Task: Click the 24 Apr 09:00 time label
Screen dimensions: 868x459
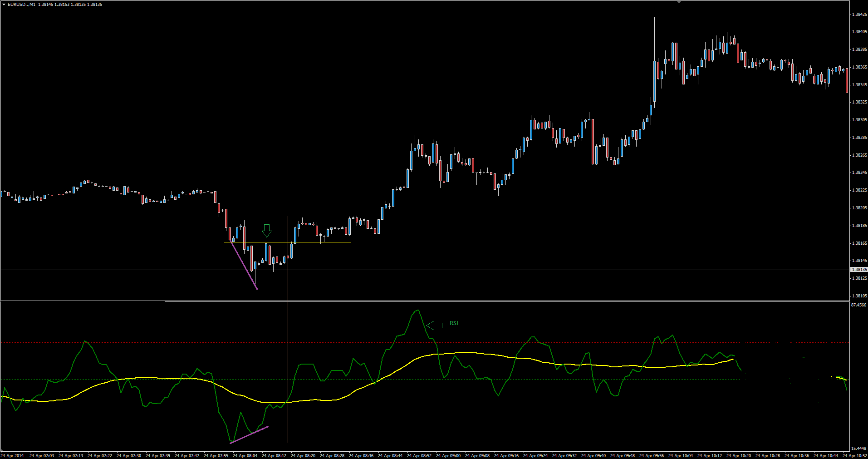Action: click(x=448, y=455)
